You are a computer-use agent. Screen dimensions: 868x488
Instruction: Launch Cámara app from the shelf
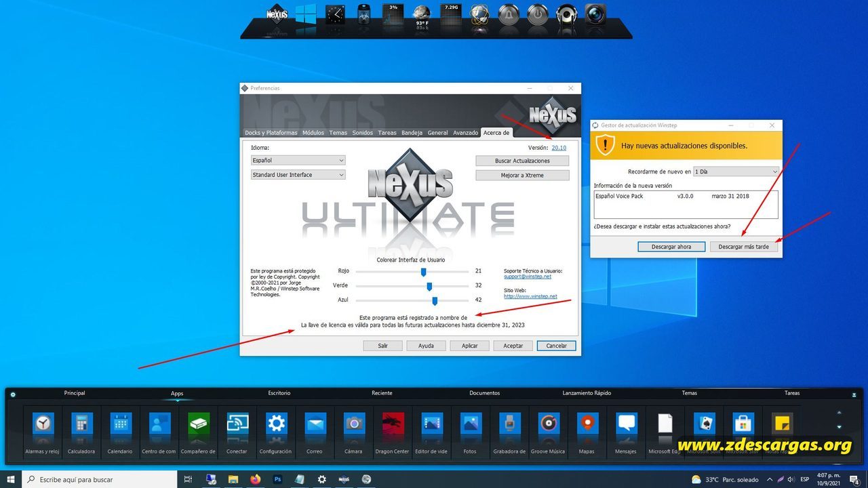[x=353, y=431]
